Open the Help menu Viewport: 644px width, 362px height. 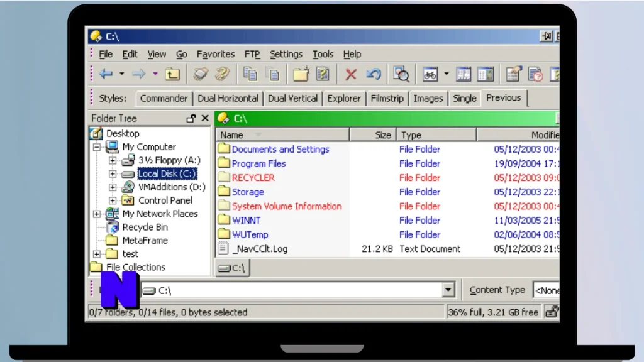(352, 54)
